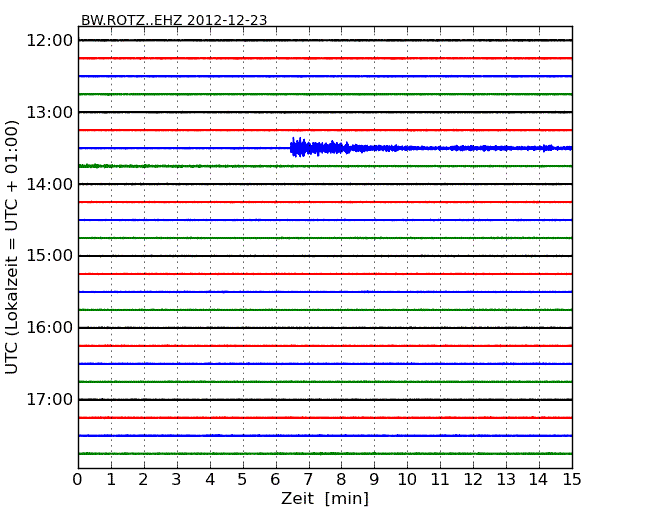Viewport: 650px width, 520px height.
Task: Select the 12:00 y-axis tick label
Action: click(49, 41)
